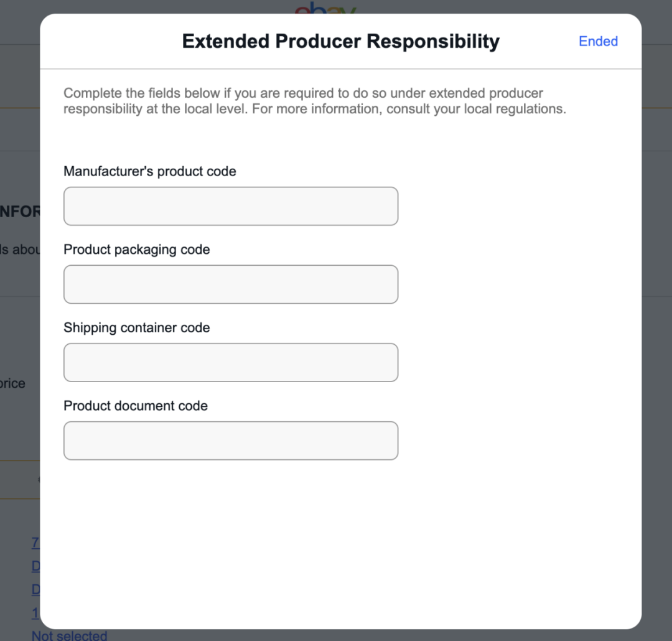Activate the Product document code textbox

point(231,441)
